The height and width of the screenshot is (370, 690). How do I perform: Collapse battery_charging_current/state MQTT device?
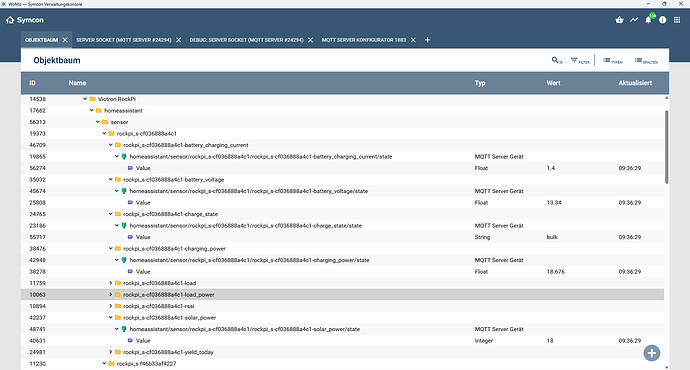117,156
